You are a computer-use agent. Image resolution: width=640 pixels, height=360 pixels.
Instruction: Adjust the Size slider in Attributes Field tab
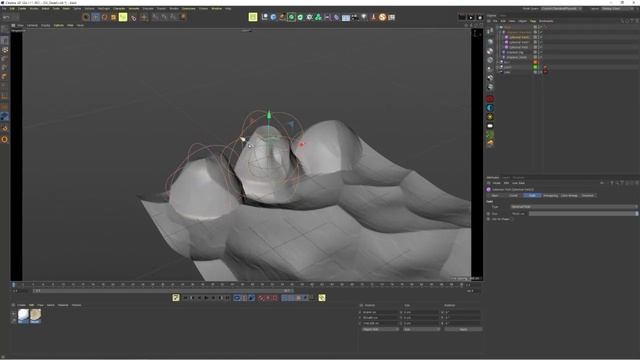(583, 213)
